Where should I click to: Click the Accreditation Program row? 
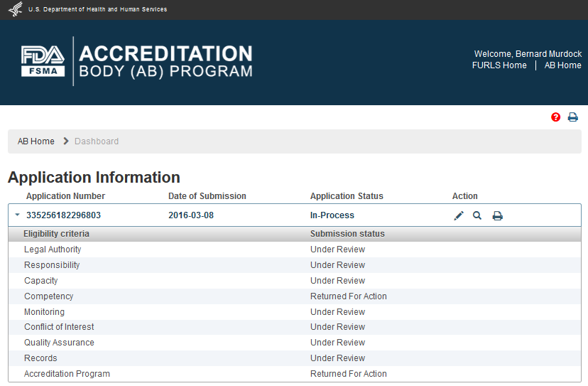coord(67,374)
